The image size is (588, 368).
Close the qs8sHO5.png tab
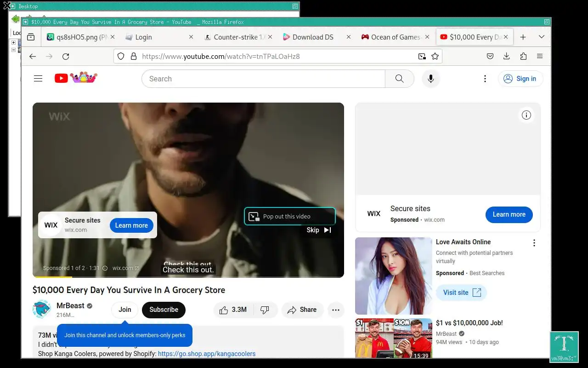pos(113,37)
